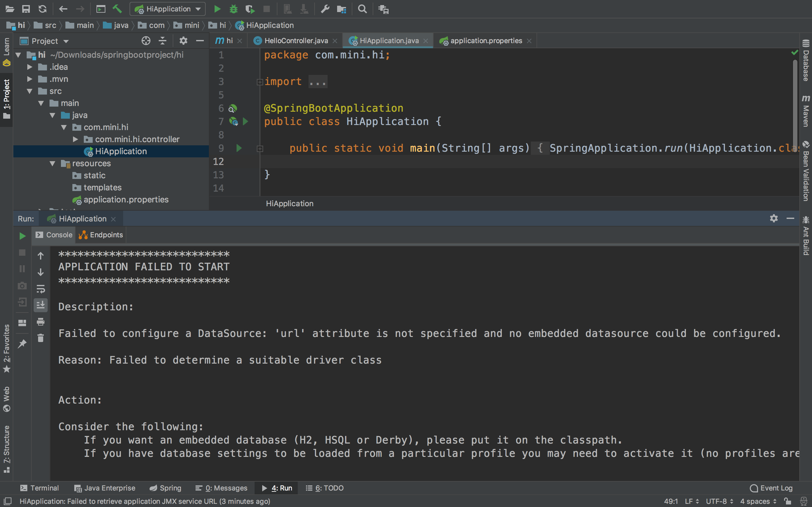
Task: Click the Synchronize refresh icon
Action: 42,9
